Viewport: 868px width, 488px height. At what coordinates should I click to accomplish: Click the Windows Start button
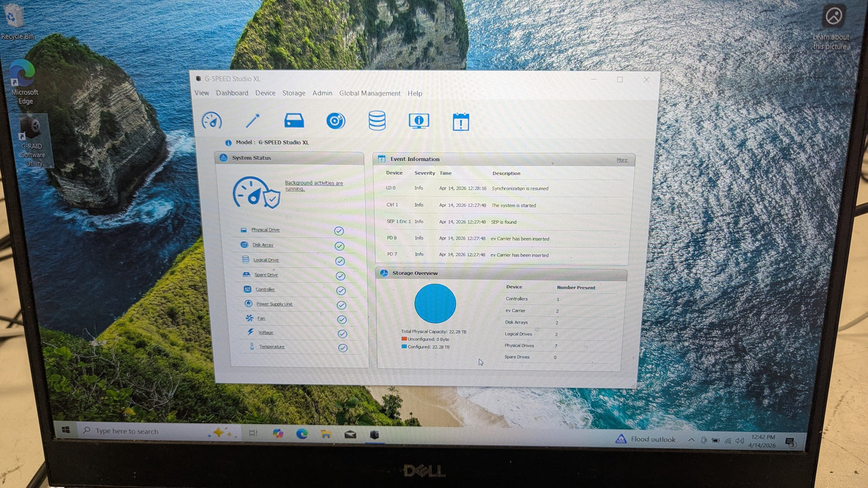(x=66, y=430)
